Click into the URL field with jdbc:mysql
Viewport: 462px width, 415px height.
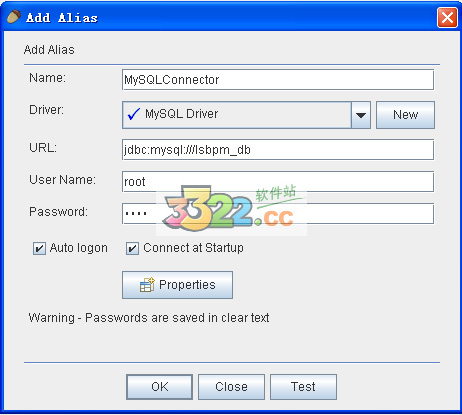[278, 150]
